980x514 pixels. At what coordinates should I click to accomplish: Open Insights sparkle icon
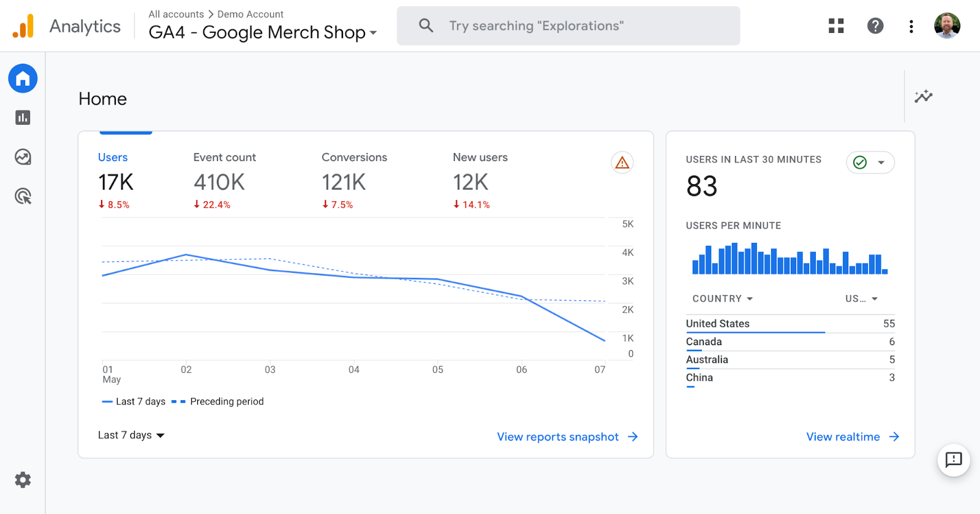pos(923,96)
